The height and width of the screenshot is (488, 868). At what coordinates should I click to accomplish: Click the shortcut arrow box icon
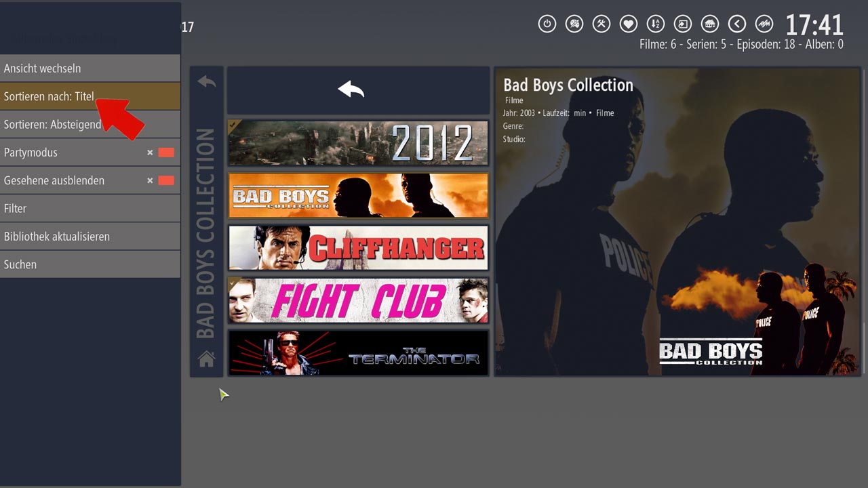point(682,24)
